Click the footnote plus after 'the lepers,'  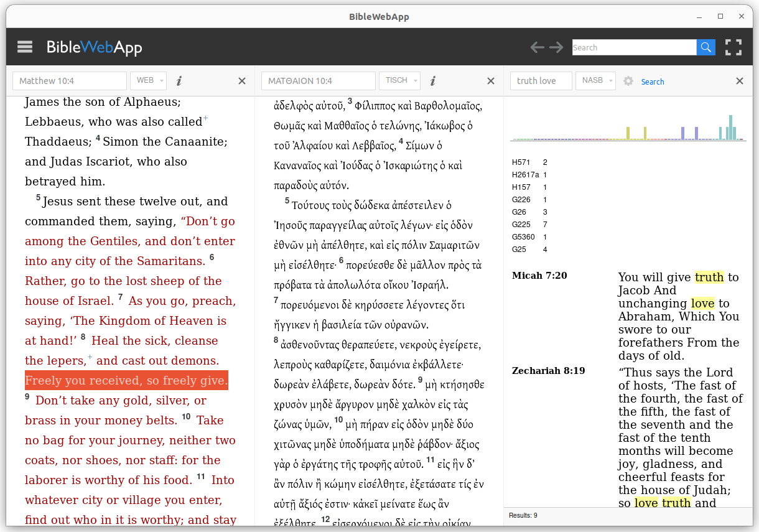(90, 357)
